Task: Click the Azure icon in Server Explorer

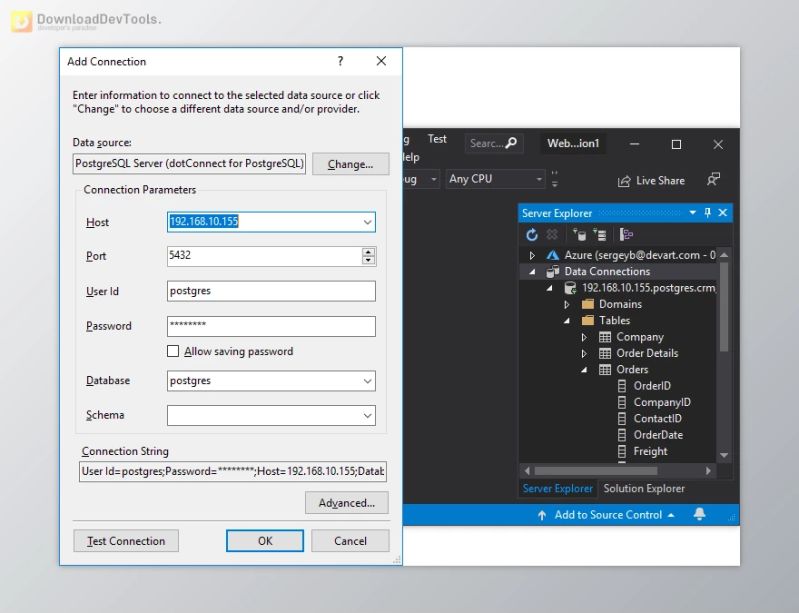Action: 552,255
